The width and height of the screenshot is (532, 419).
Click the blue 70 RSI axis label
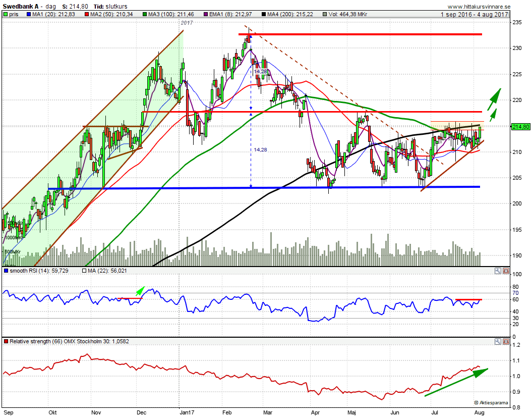point(515,293)
